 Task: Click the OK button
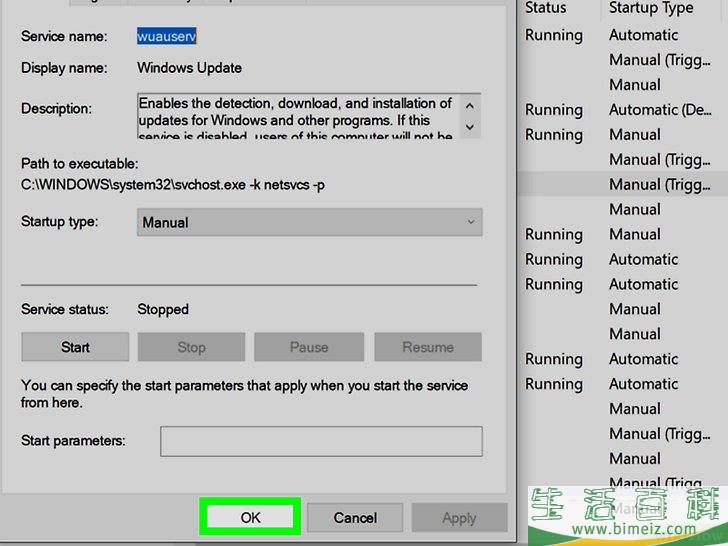[x=250, y=517]
